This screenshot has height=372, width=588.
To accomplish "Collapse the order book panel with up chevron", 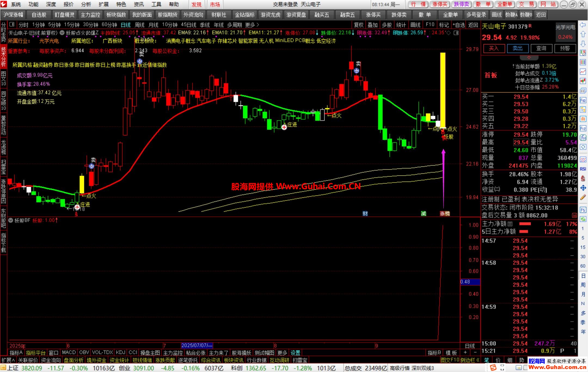I will [x=529, y=58].
